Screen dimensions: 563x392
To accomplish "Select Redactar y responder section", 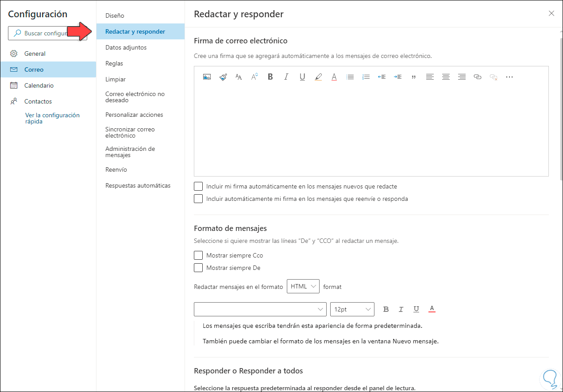I will tap(140, 31).
